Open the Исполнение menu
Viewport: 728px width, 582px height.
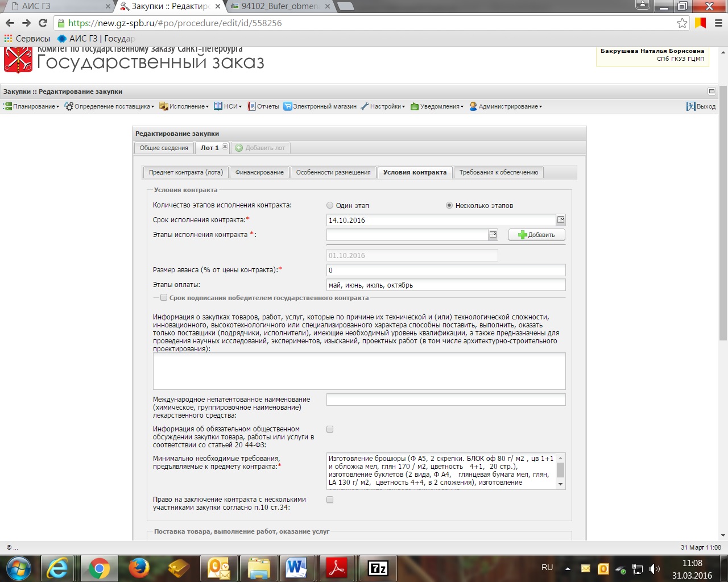pos(184,106)
